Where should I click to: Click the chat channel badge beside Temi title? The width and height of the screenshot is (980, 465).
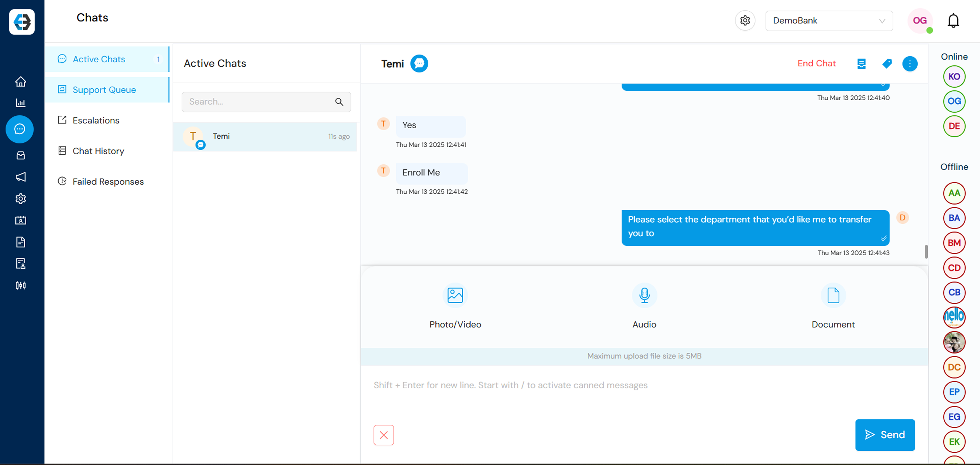coord(419,63)
